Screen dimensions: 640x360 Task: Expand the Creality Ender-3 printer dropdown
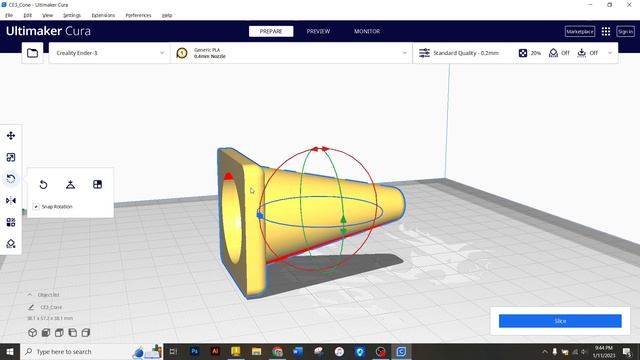109,53
